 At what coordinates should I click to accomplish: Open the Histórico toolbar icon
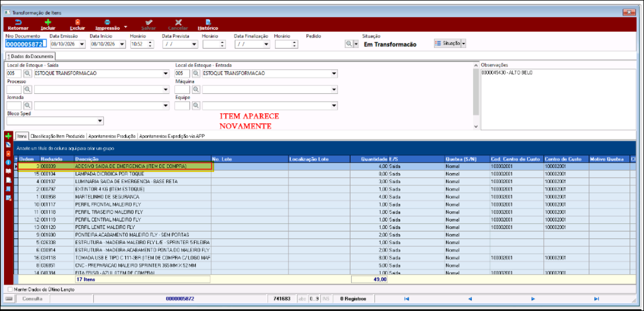pyautogui.click(x=208, y=22)
